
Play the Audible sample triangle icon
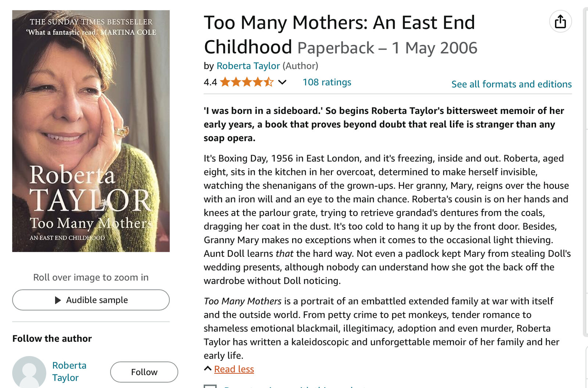58,300
